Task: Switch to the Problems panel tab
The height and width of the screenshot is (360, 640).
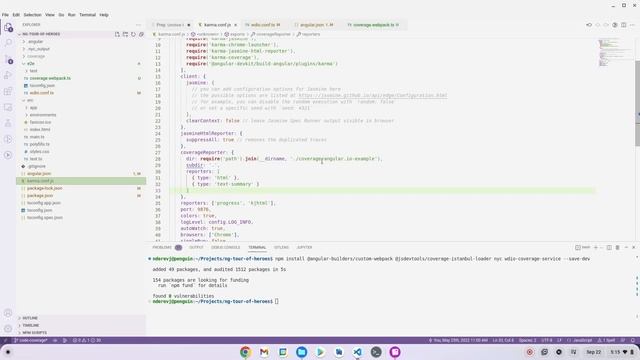Action: [167, 247]
